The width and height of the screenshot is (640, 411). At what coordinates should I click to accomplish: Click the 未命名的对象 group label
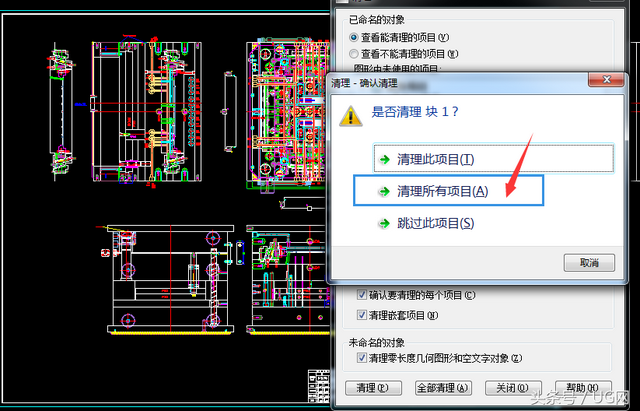376,342
